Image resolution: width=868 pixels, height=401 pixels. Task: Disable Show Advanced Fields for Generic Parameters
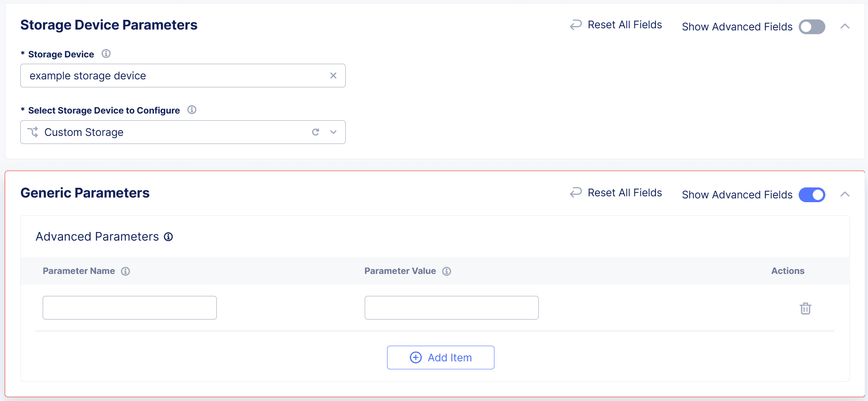point(811,195)
